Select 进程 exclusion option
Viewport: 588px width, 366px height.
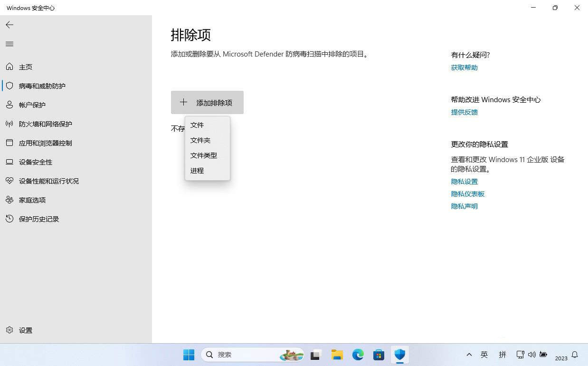197,171
